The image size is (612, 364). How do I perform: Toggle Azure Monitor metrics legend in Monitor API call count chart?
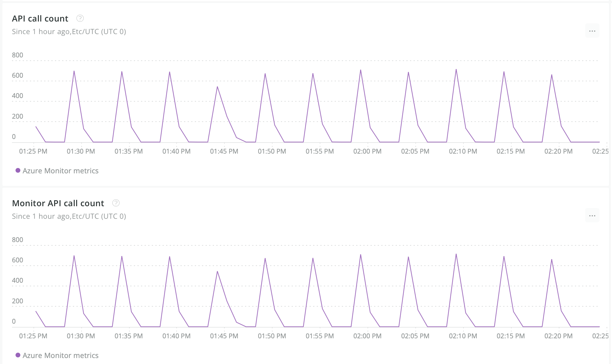click(x=57, y=355)
